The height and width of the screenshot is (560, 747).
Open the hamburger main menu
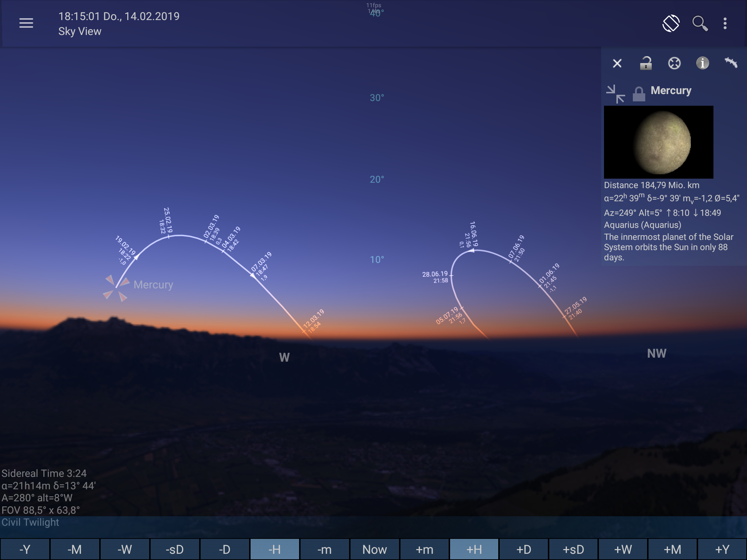[x=26, y=23]
